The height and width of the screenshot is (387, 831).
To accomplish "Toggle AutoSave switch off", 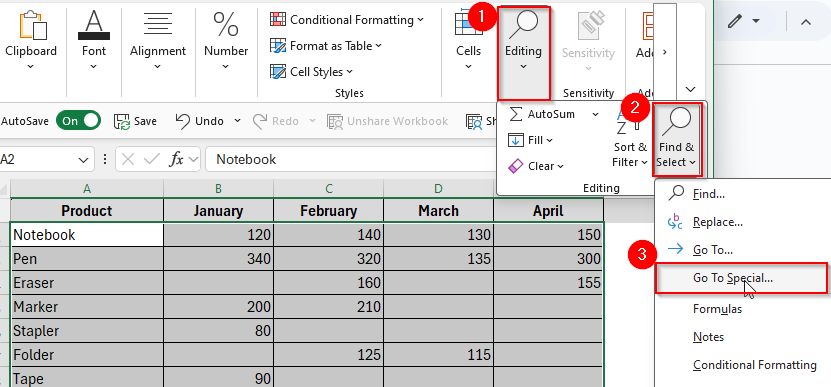I will coord(79,121).
